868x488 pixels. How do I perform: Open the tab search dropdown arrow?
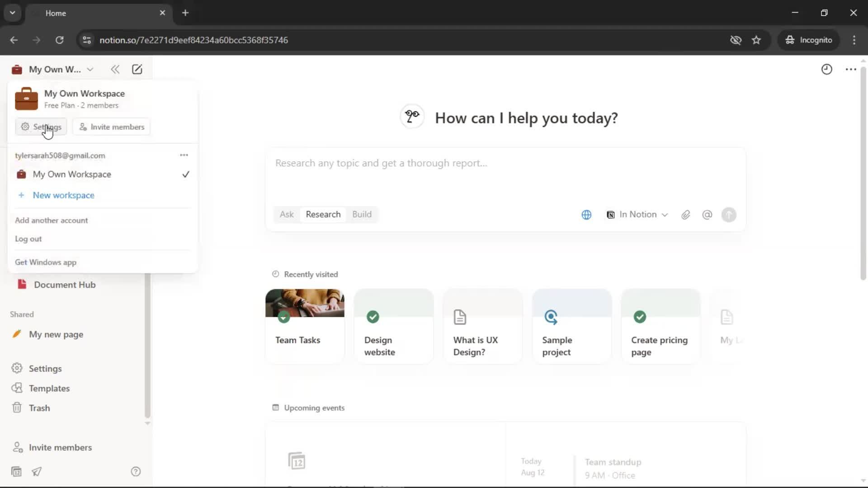pyautogui.click(x=13, y=13)
